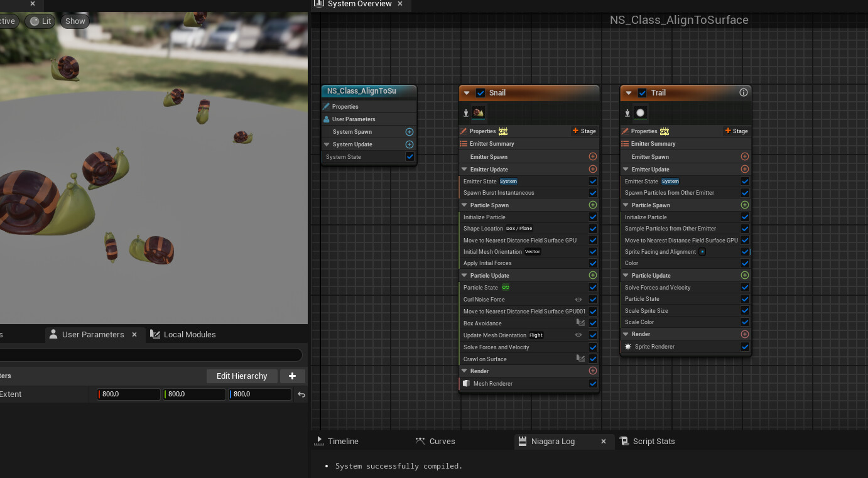The width and height of the screenshot is (868, 478).
Task: Click the red X Extent value field
Action: pos(129,394)
